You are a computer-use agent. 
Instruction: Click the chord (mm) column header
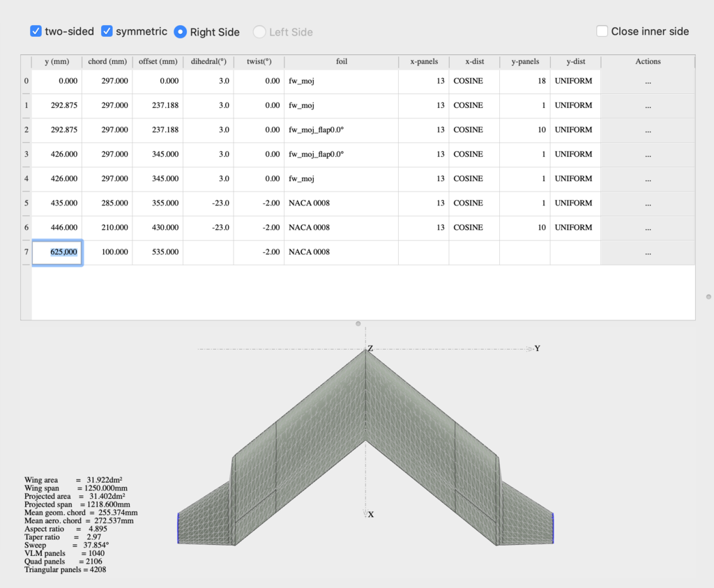[x=107, y=62]
